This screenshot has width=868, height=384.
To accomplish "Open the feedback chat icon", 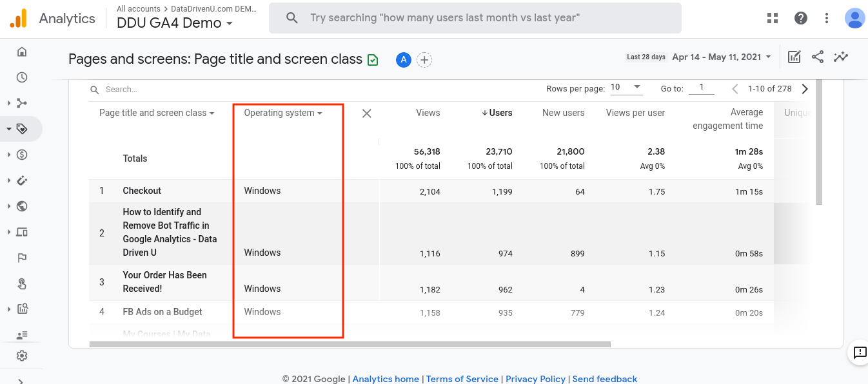I will point(860,352).
